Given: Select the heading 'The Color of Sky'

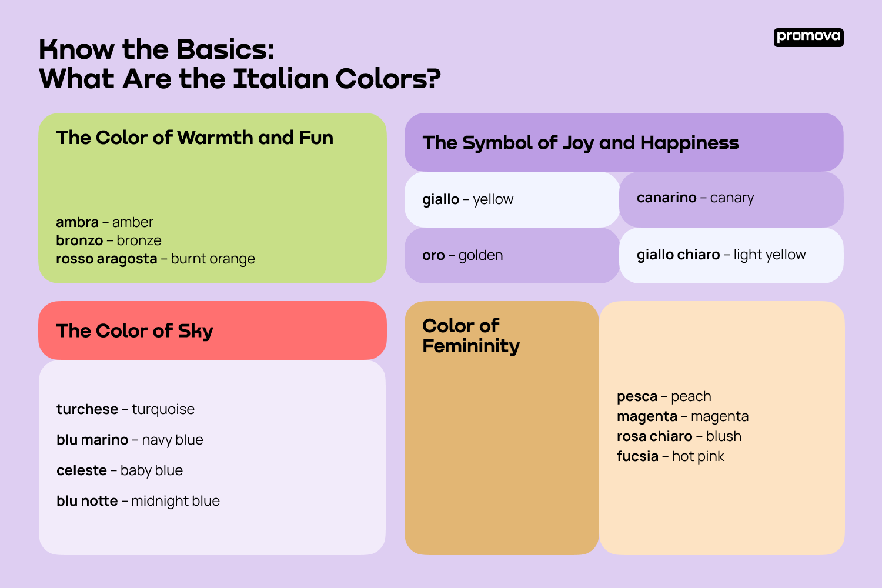Looking at the screenshot, I should [135, 331].
